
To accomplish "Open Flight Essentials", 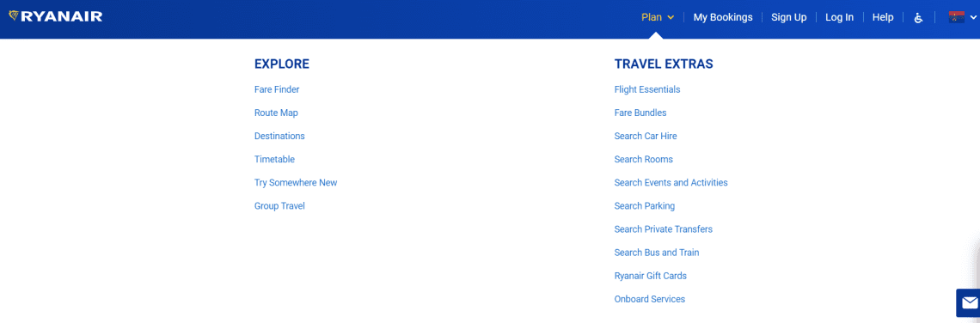I will (x=646, y=89).
